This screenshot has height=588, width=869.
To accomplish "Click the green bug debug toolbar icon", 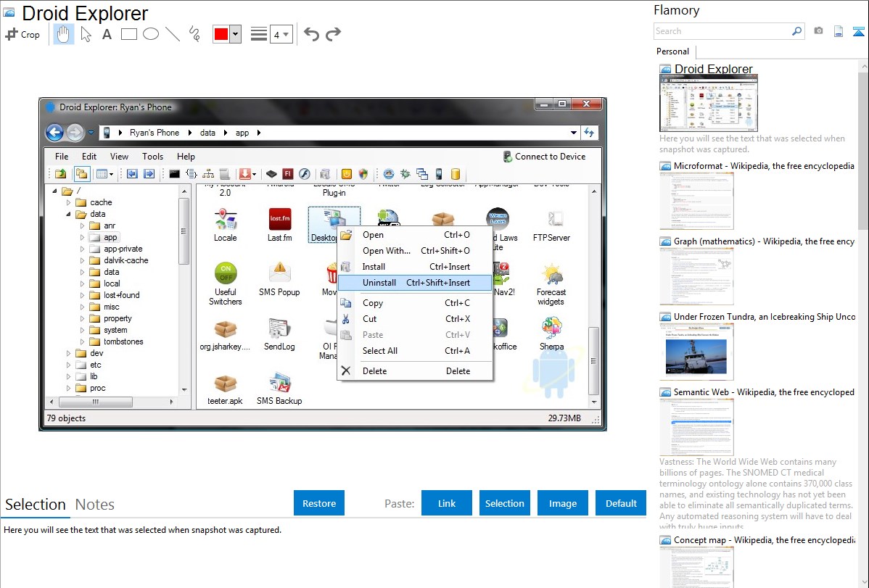I will [405, 174].
